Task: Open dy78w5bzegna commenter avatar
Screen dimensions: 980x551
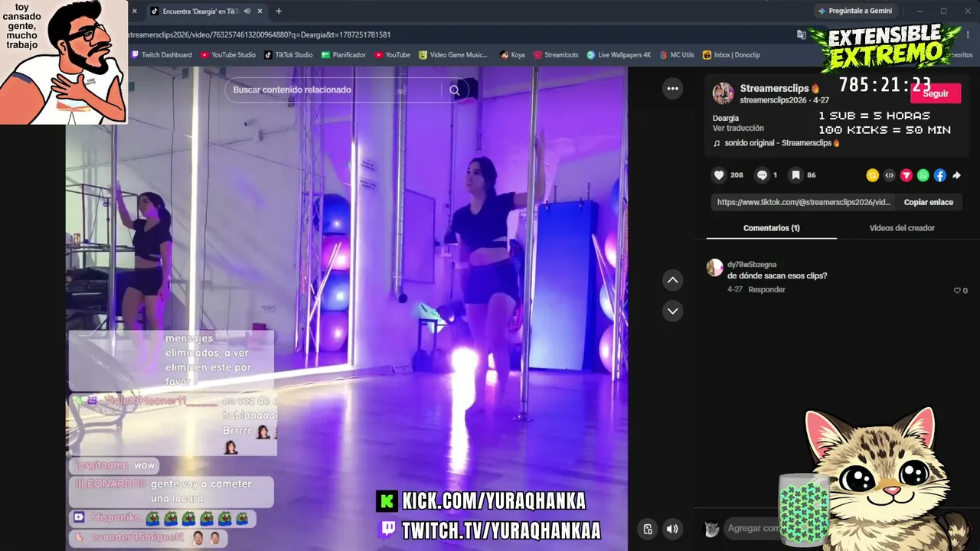Action: point(714,267)
